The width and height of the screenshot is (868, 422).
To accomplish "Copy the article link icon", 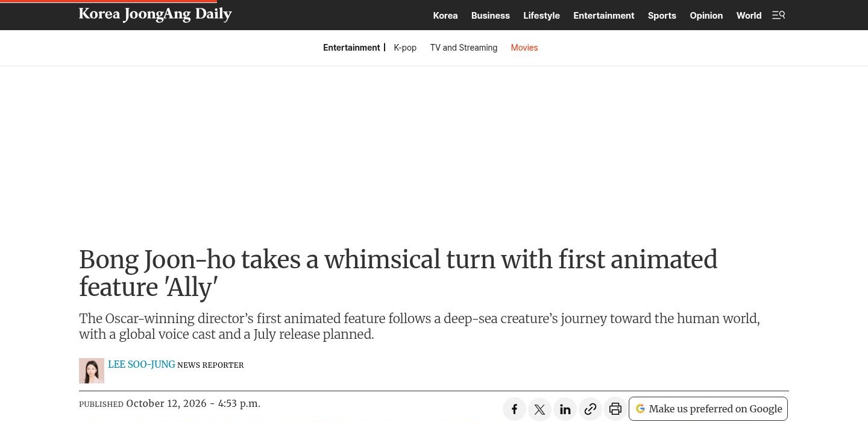I will tap(590, 409).
